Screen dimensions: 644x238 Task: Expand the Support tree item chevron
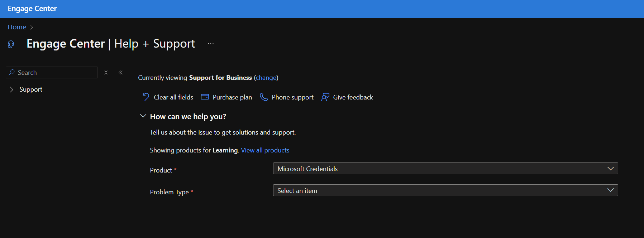(x=11, y=89)
